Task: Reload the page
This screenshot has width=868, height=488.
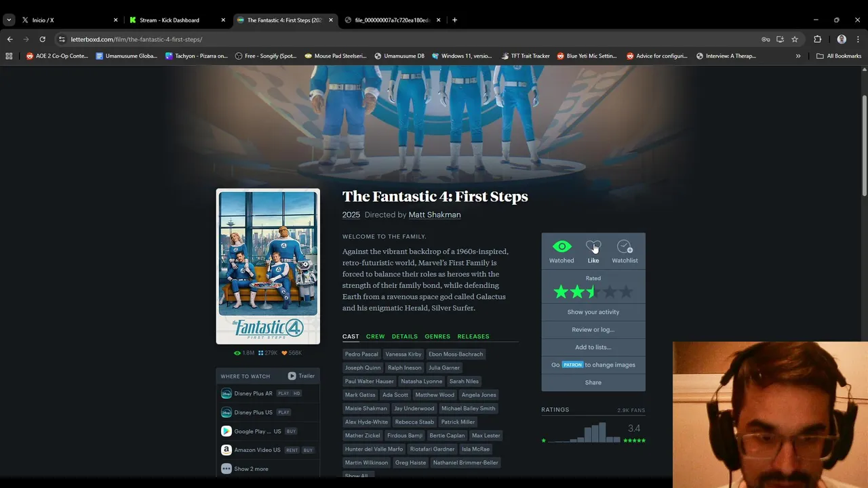Action: pos(42,39)
